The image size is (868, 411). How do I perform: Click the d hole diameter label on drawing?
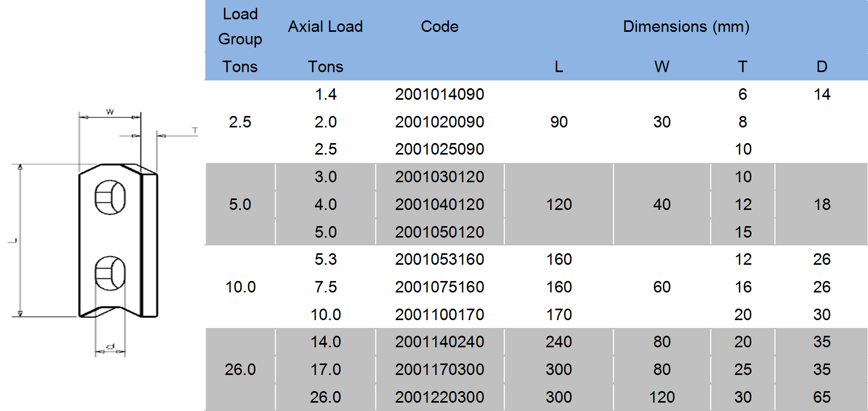coord(110,346)
